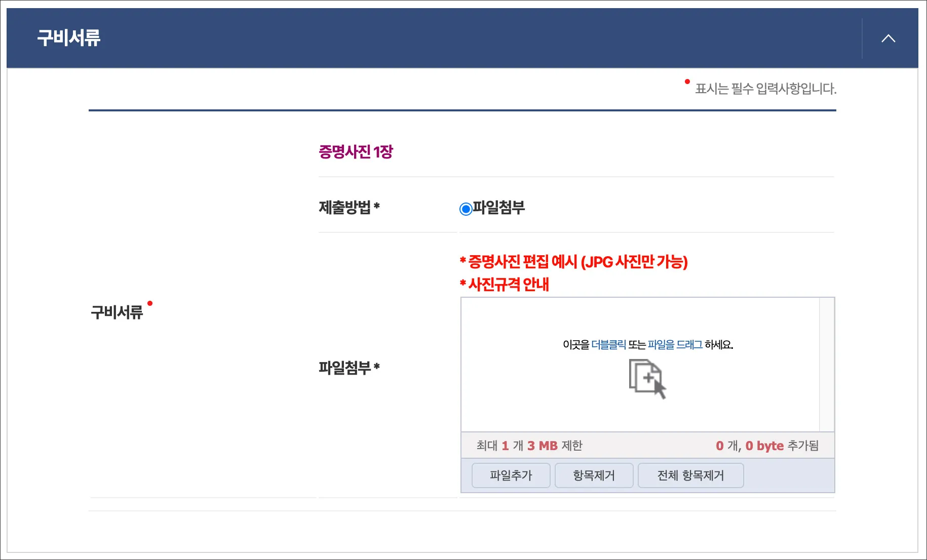This screenshot has height=560, width=927.
Task: Open the 증명사진 편집 예시 guide
Action: click(574, 263)
